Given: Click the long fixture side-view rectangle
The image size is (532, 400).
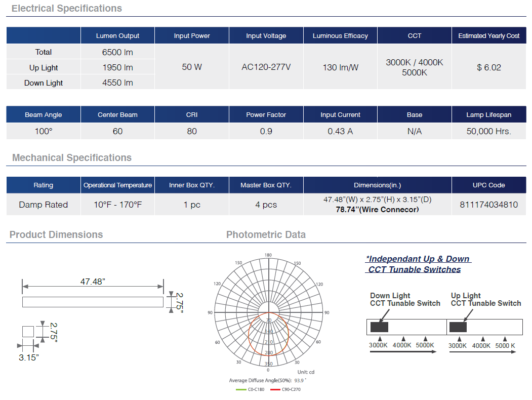Looking at the screenshot, I should pos(93,302).
